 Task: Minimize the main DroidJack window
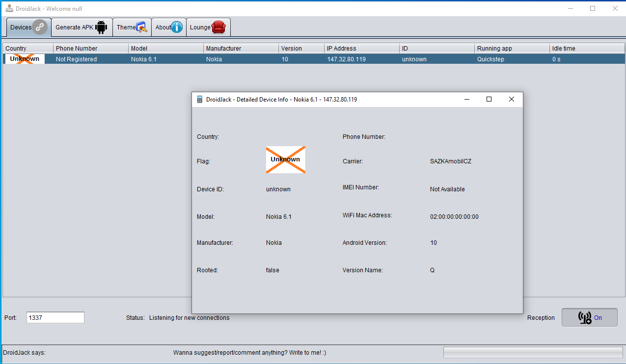[571, 8]
